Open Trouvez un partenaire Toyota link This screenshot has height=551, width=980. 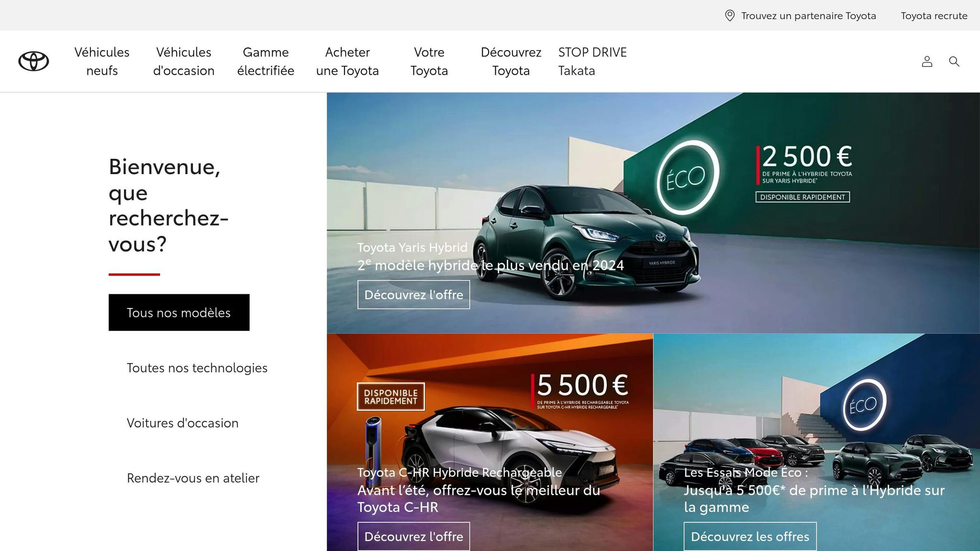point(808,16)
